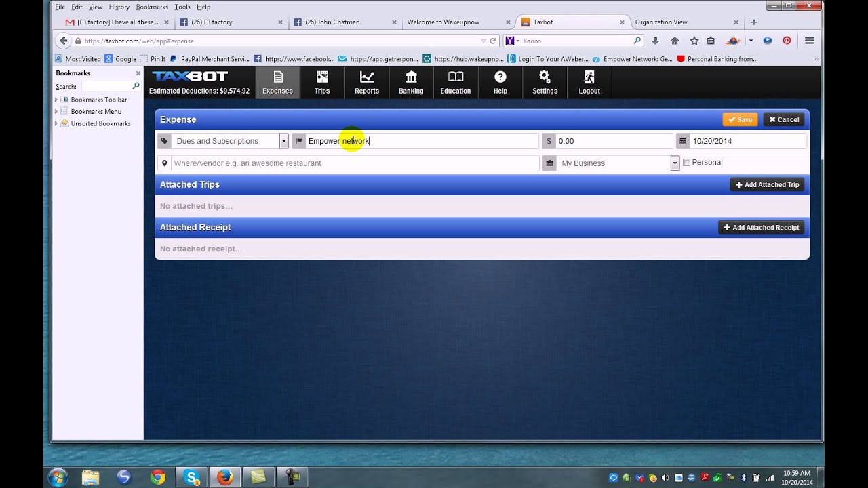Switch to the F3 factory Gmail tab
Screen dimensions: 868x488
pyautogui.click(x=116, y=22)
